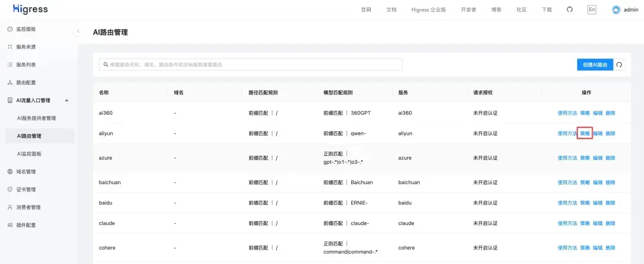644x264 pixels.
Task: Click the 下载 top navigation link
Action: pos(547,10)
